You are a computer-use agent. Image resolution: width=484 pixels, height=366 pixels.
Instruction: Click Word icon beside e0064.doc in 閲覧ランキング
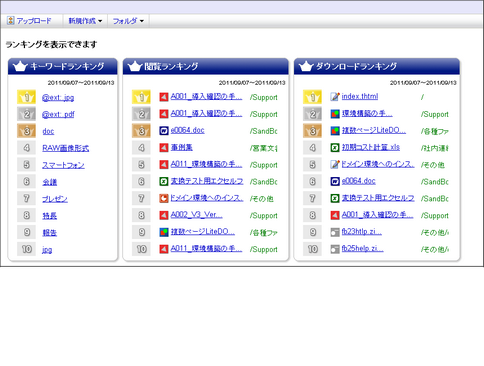click(x=164, y=131)
